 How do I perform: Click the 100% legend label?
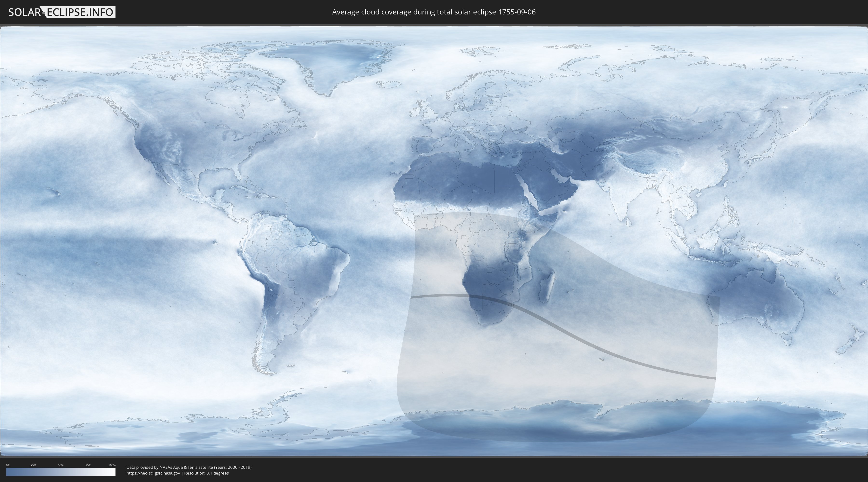pos(112,465)
